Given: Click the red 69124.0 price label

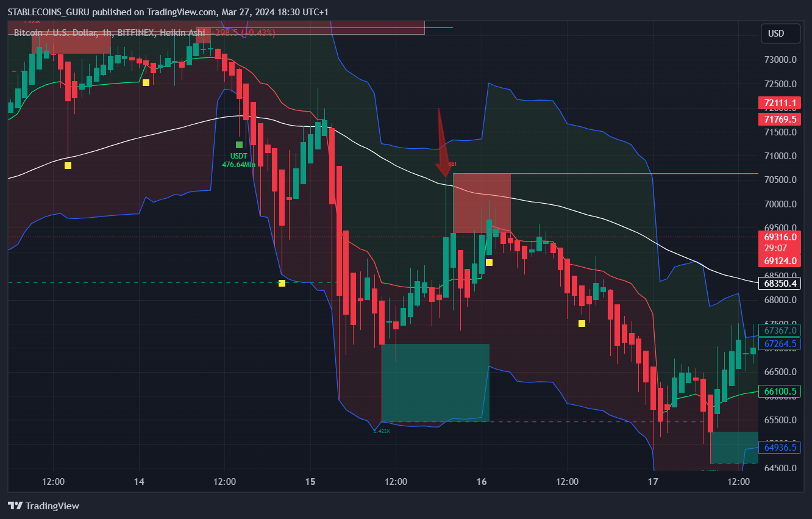Looking at the screenshot, I should click(x=778, y=260).
